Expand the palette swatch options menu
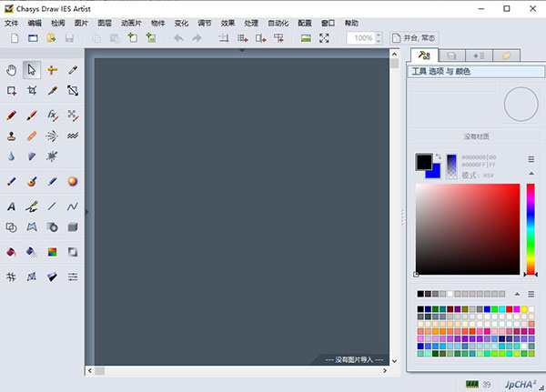Image resolution: width=546 pixels, height=392 pixels. pyautogui.click(x=531, y=294)
